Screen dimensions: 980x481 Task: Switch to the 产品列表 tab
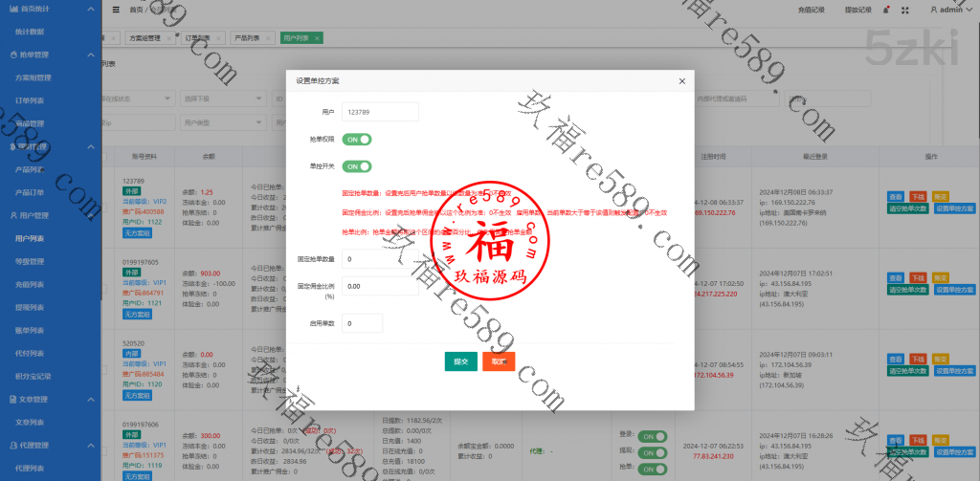[x=246, y=37]
